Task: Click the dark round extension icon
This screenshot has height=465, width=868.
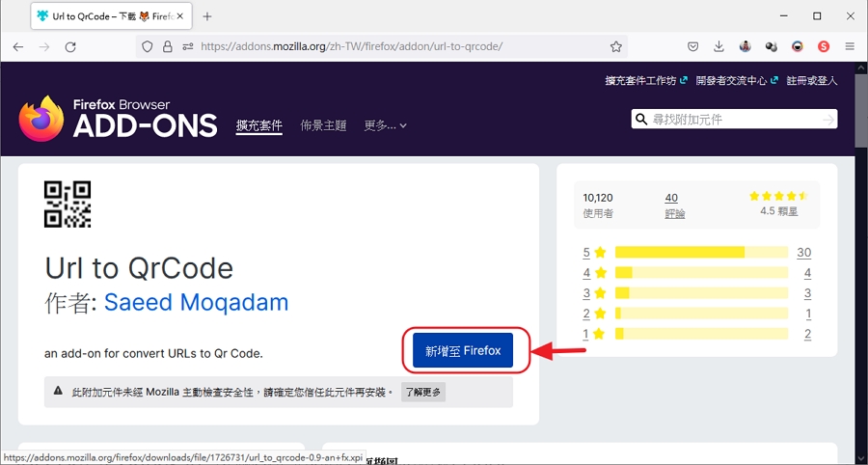Action: pos(772,47)
